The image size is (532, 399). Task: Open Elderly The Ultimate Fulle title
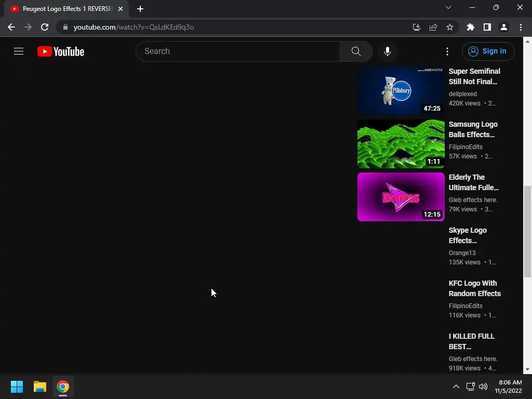pos(474,182)
